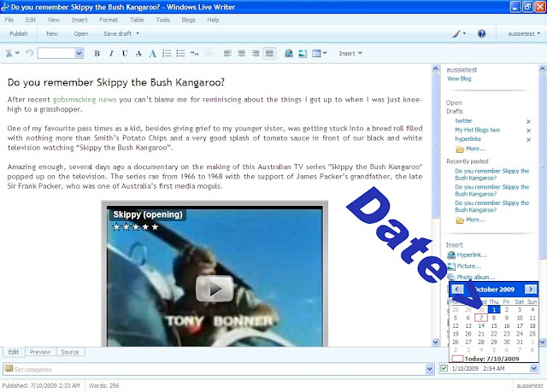
Task: Click Today: 7/10/2009 in calendar
Action: pos(492,359)
